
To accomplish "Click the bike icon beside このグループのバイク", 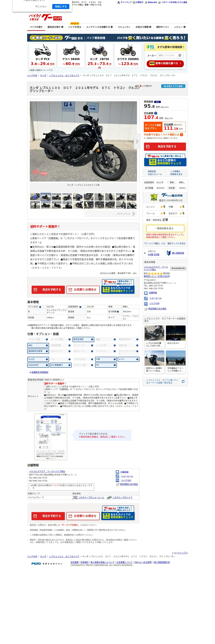I will pyautogui.click(x=109, y=498).
